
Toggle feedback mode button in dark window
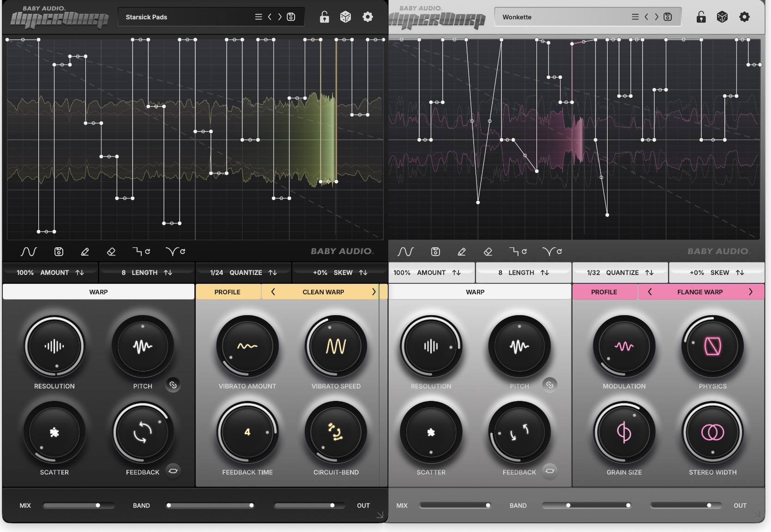(173, 471)
